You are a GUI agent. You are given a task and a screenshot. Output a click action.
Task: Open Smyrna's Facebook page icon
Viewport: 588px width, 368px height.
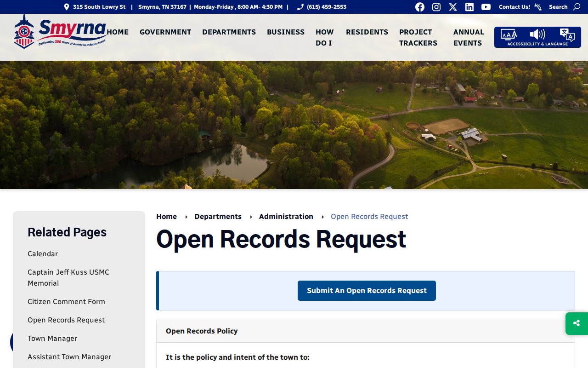coord(420,7)
